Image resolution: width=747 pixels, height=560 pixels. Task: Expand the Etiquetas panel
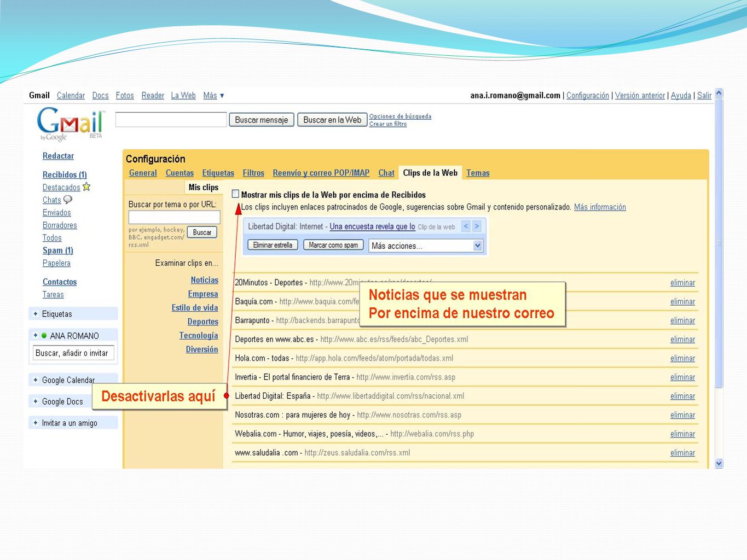click(x=36, y=314)
